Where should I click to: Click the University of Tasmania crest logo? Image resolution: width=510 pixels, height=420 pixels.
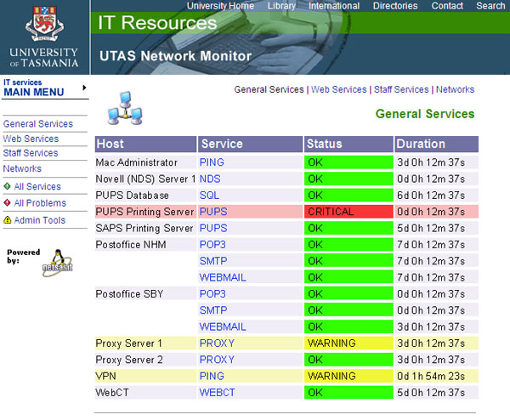(x=44, y=24)
